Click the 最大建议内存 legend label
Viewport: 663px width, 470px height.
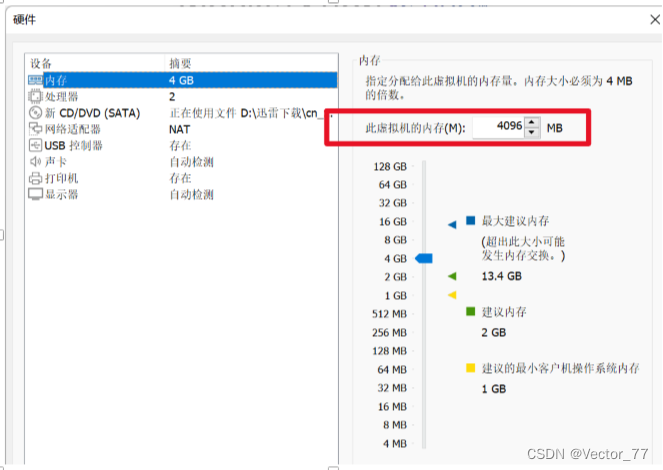(515, 221)
